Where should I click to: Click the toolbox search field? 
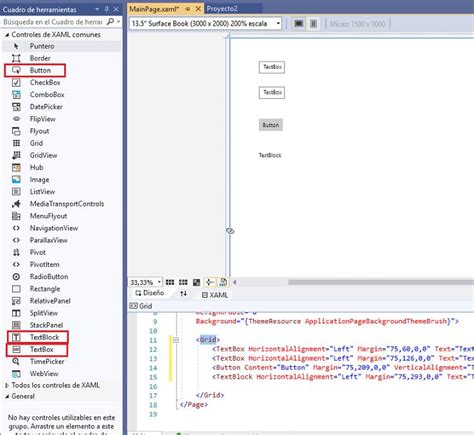(x=53, y=22)
